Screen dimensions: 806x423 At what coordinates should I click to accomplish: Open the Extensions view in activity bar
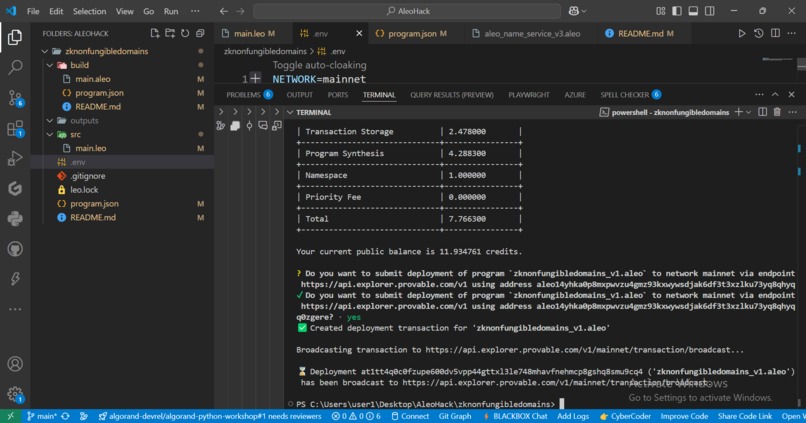click(x=15, y=128)
